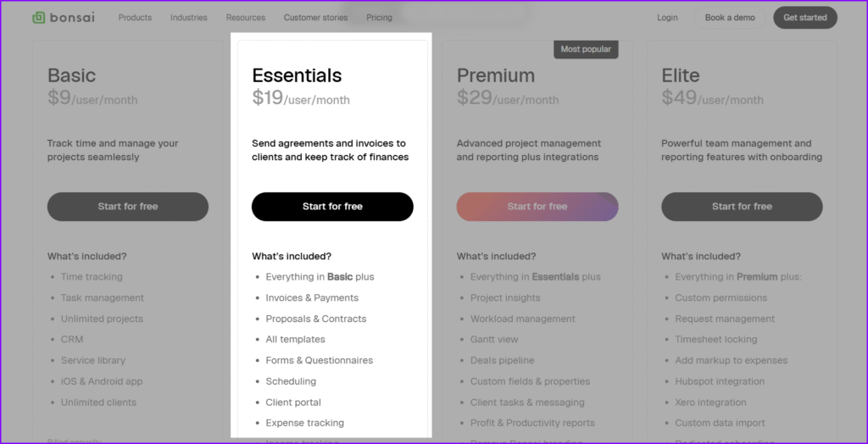Click the Premium plan title
The height and width of the screenshot is (444, 868).
click(495, 75)
